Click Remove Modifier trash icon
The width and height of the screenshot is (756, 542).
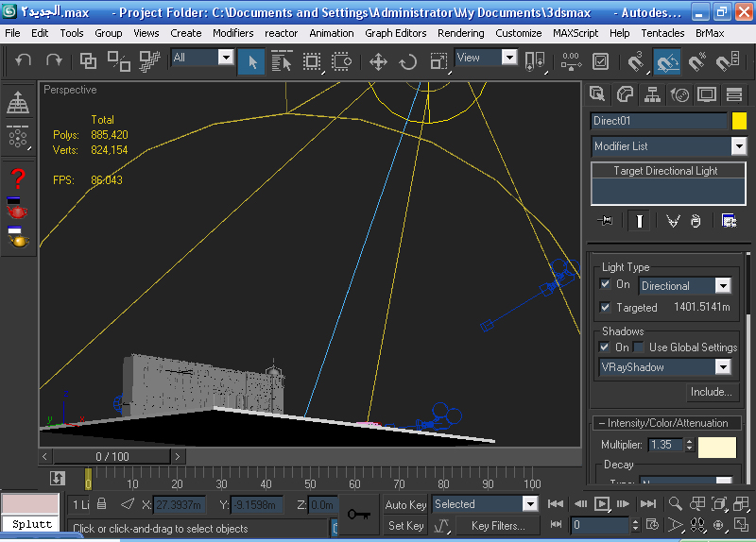click(x=696, y=221)
